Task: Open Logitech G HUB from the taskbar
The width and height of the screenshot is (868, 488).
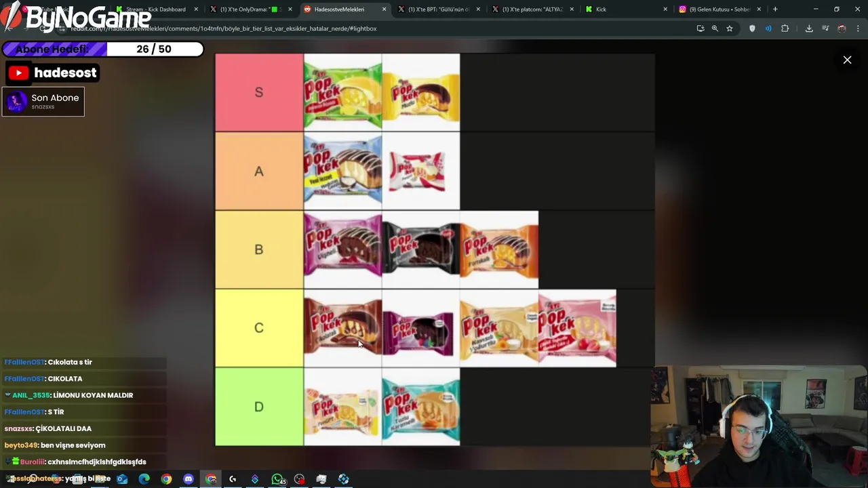Action: tap(233, 479)
